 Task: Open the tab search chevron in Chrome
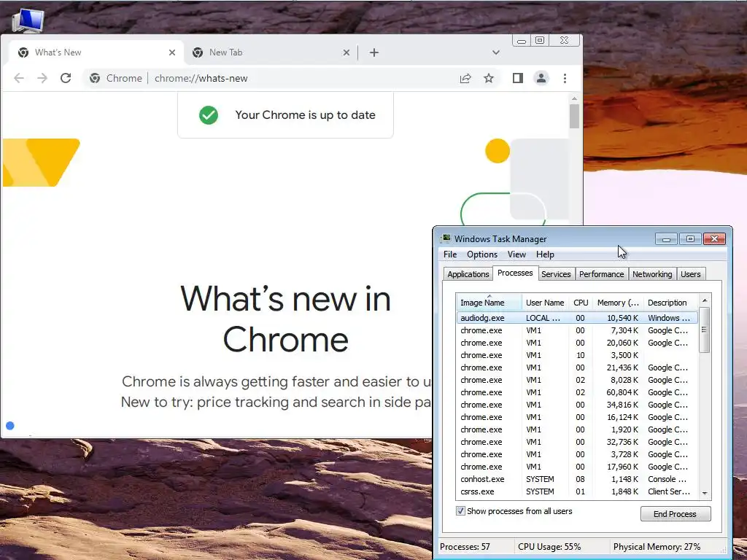pyautogui.click(x=496, y=52)
